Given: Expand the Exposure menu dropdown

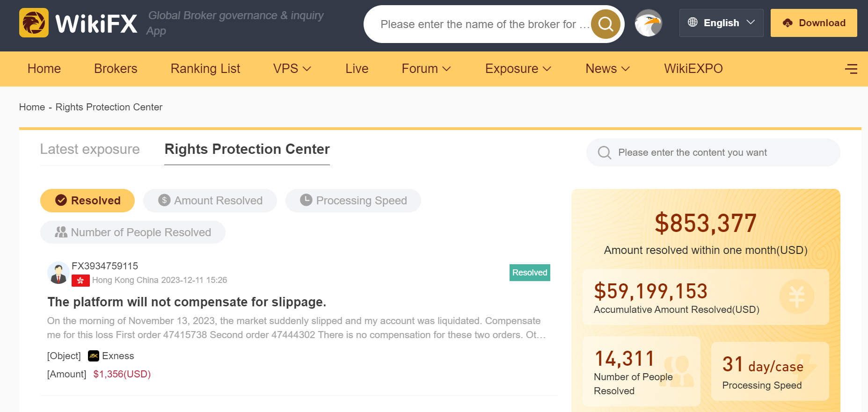Looking at the screenshot, I should click(547, 69).
